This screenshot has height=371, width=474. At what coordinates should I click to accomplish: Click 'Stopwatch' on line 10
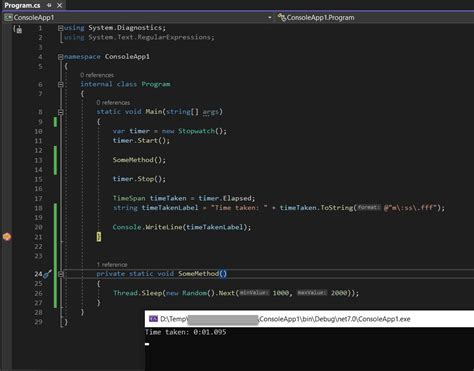click(196, 131)
